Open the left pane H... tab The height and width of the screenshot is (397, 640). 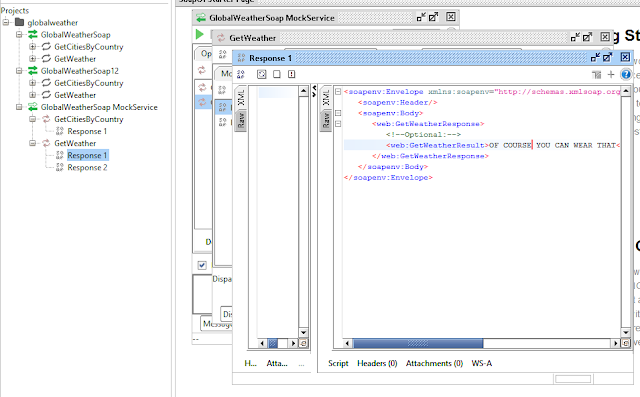250,363
